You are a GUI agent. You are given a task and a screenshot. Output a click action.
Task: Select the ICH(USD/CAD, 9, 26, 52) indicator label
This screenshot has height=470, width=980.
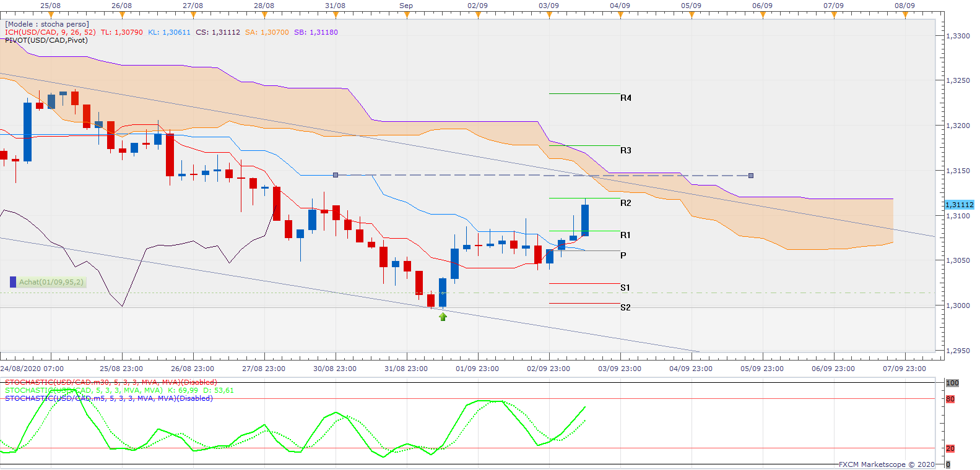click(50, 32)
